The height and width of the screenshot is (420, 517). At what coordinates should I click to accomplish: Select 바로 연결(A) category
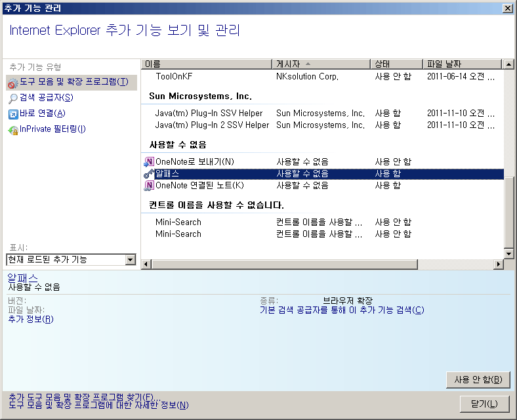42,114
